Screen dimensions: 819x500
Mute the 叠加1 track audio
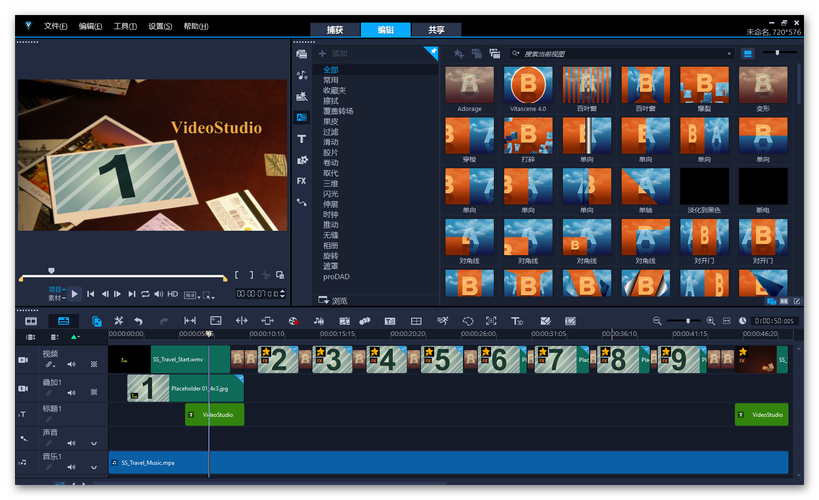72,392
